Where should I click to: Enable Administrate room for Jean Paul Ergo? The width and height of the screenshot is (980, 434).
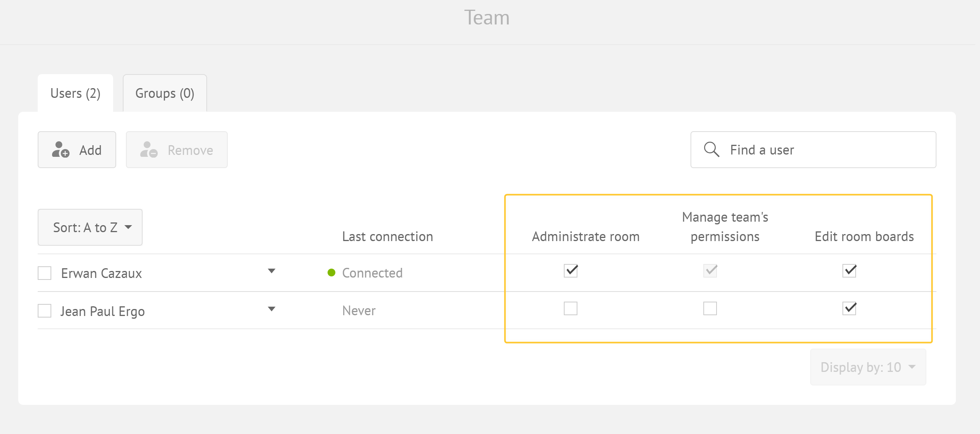click(570, 308)
